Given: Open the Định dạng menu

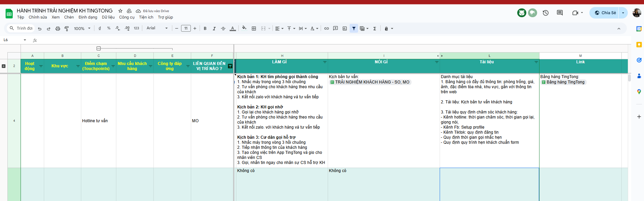Looking at the screenshot, I should (88, 17).
